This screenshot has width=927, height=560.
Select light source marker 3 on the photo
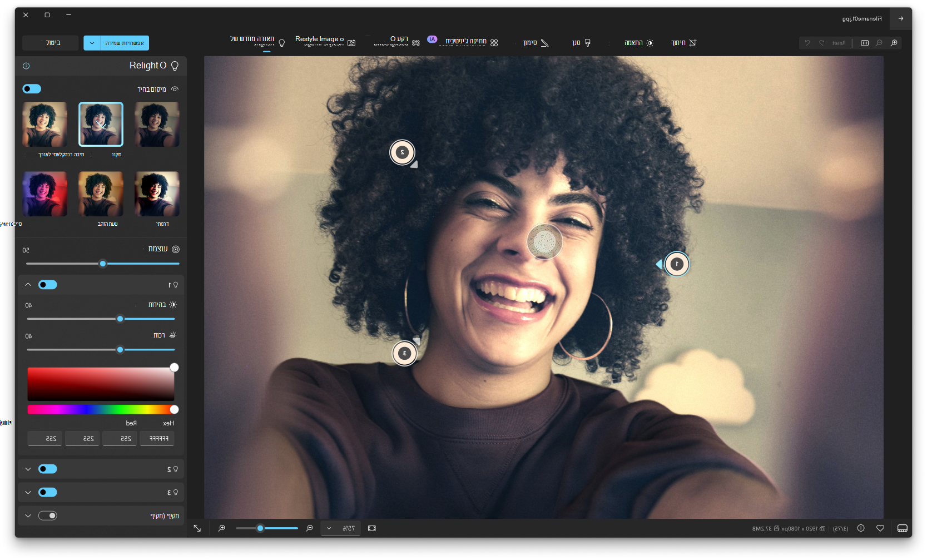click(x=404, y=353)
